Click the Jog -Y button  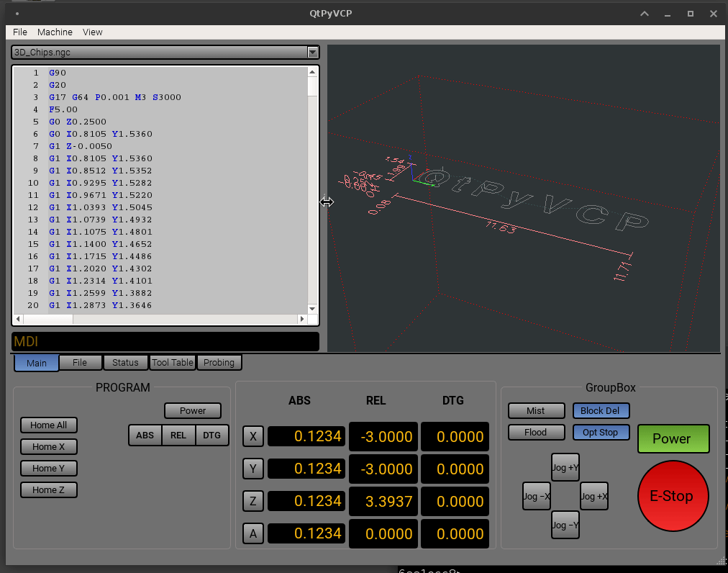click(x=565, y=525)
